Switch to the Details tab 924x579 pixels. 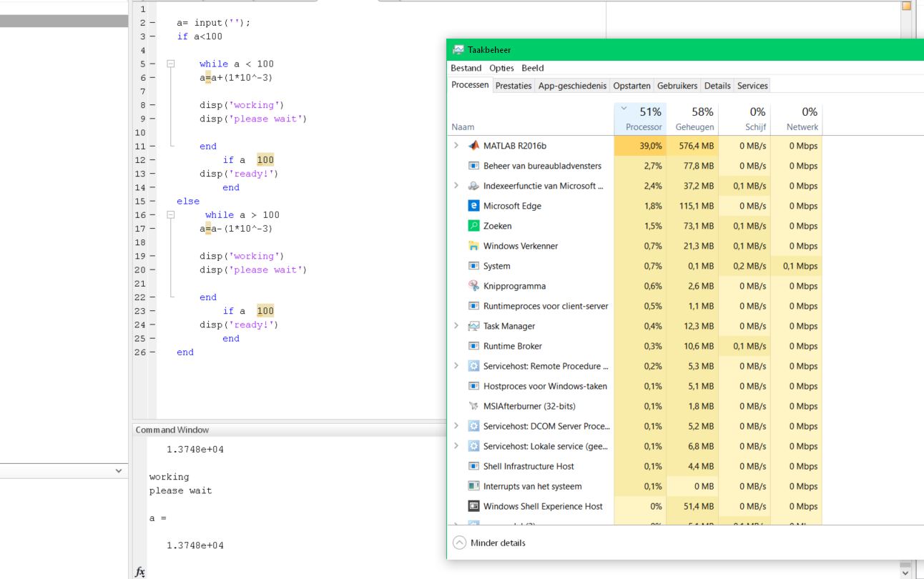click(x=717, y=86)
